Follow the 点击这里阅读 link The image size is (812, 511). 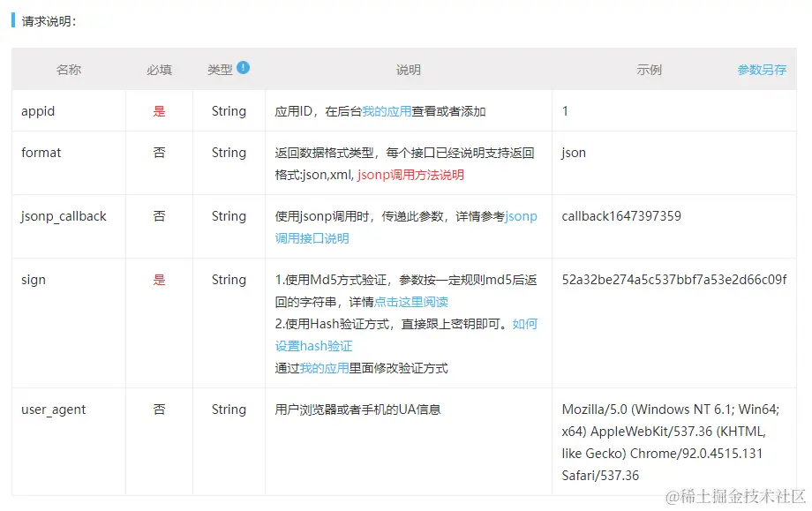[x=410, y=302]
